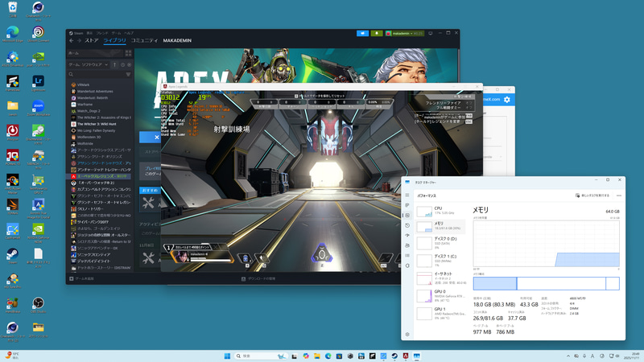Select Wanderlust Adventures in the library list
644x362 pixels.
tap(95, 92)
